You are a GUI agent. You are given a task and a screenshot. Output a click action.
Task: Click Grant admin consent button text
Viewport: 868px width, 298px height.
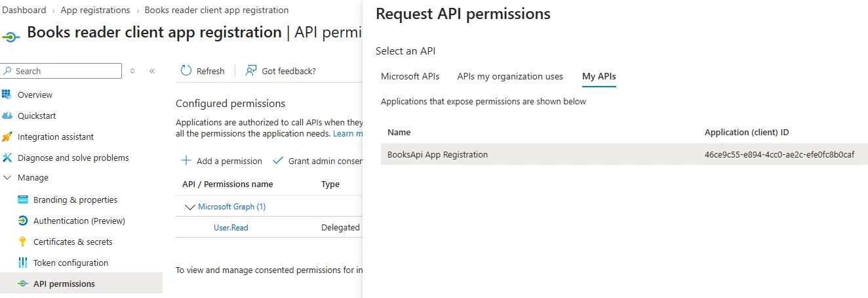click(325, 161)
